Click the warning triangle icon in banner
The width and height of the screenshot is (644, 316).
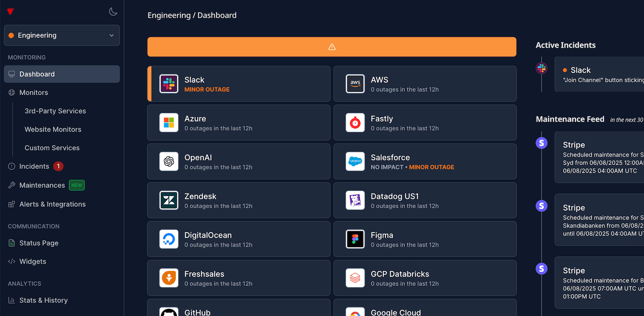(x=332, y=47)
